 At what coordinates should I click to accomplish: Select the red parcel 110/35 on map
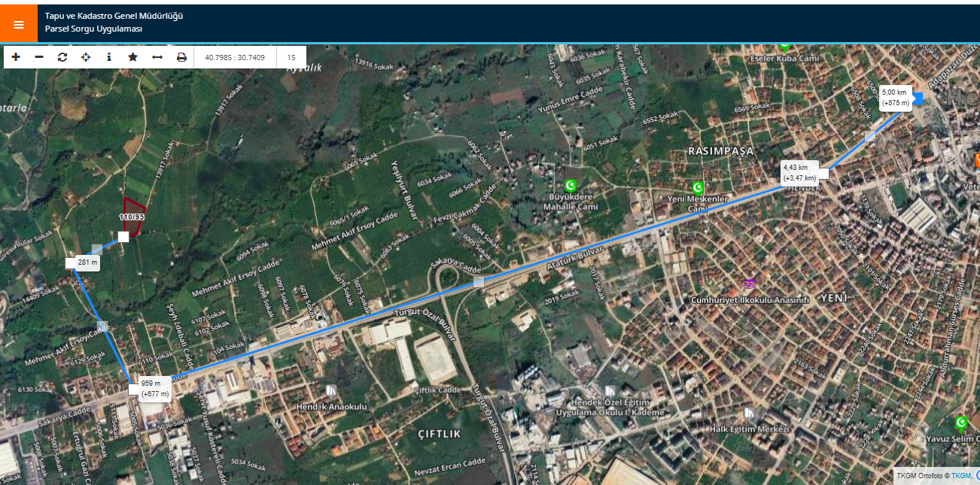(134, 211)
